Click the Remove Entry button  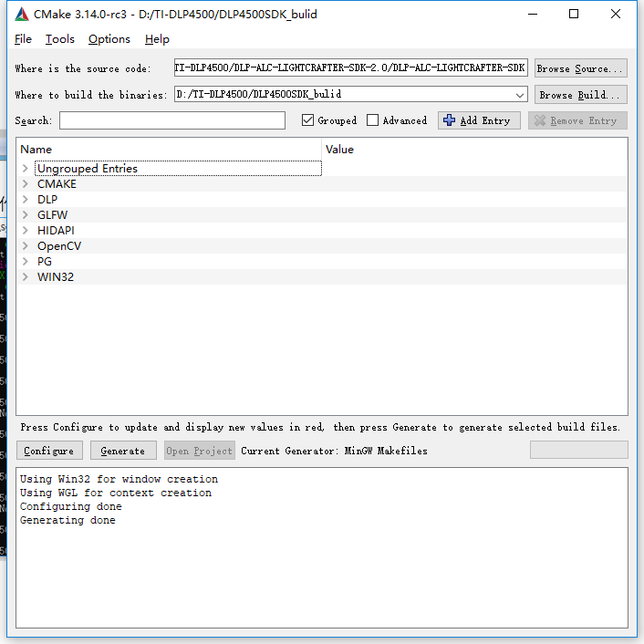coord(577,120)
